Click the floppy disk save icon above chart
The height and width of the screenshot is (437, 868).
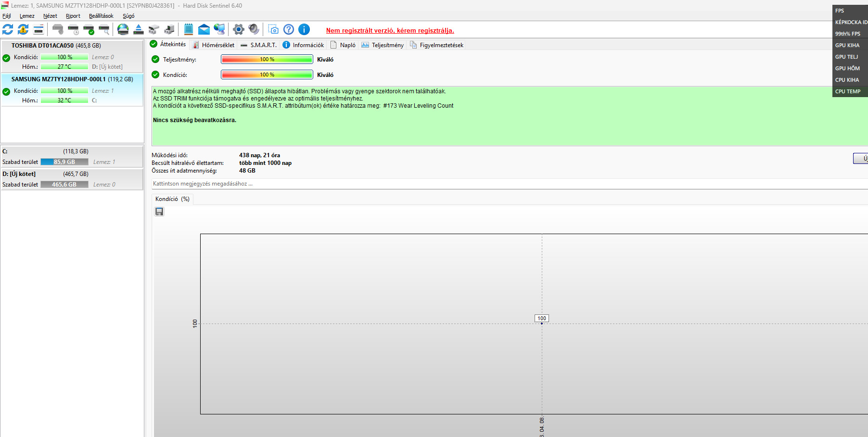[159, 212]
